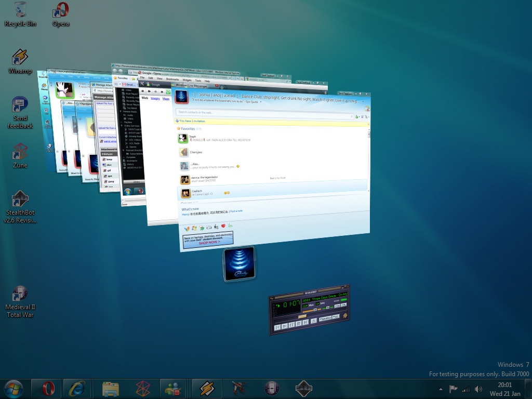This screenshot has width=532, height=399.
Task: Pause playback in Winamp
Action: coord(291,325)
